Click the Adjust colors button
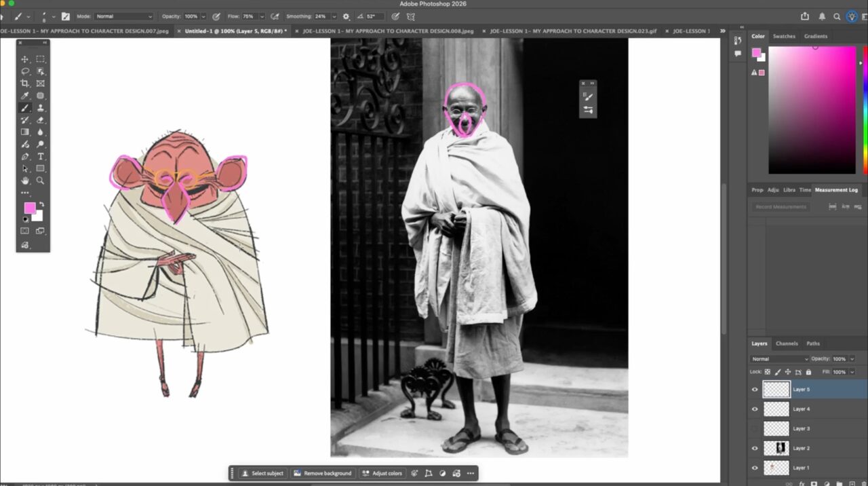 (382, 473)
